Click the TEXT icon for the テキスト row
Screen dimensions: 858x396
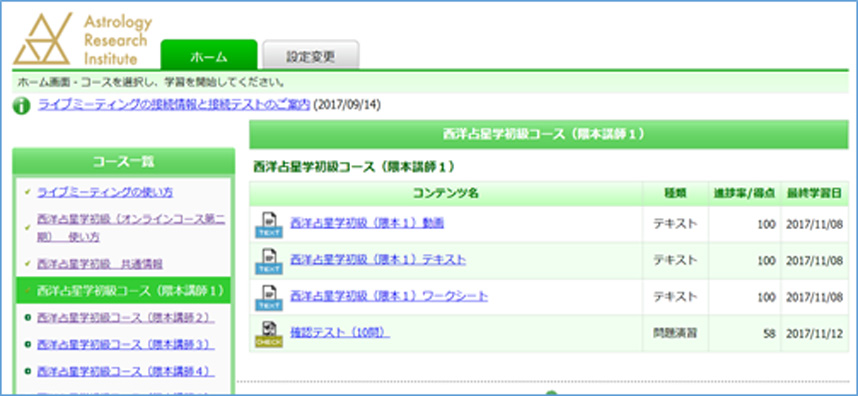pos(269,261)
